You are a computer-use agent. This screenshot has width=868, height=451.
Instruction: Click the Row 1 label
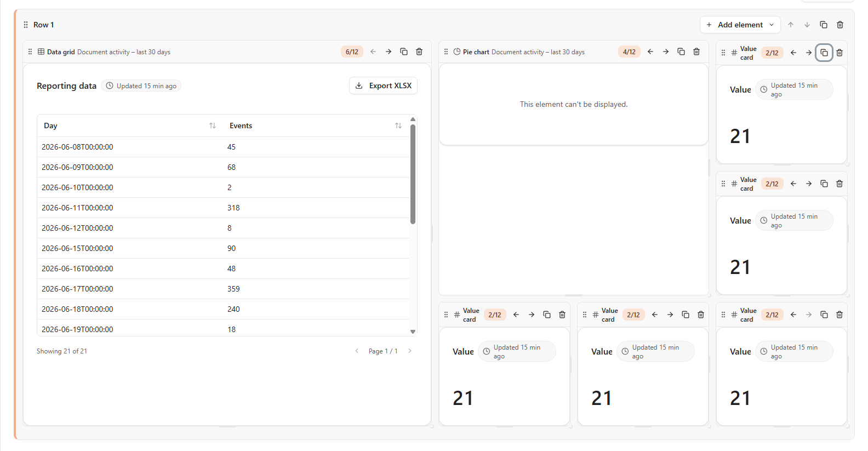[x=43, y=25]
